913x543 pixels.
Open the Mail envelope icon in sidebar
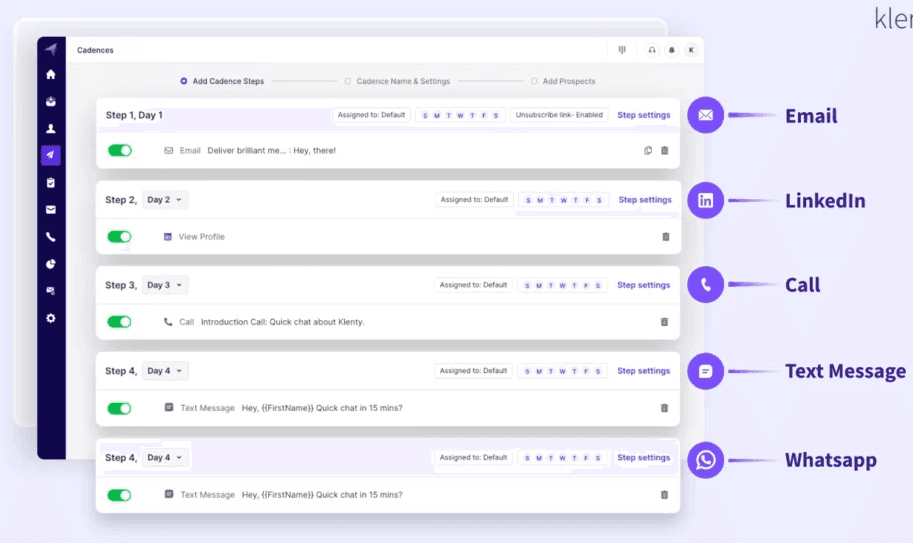tap(51, 210)
